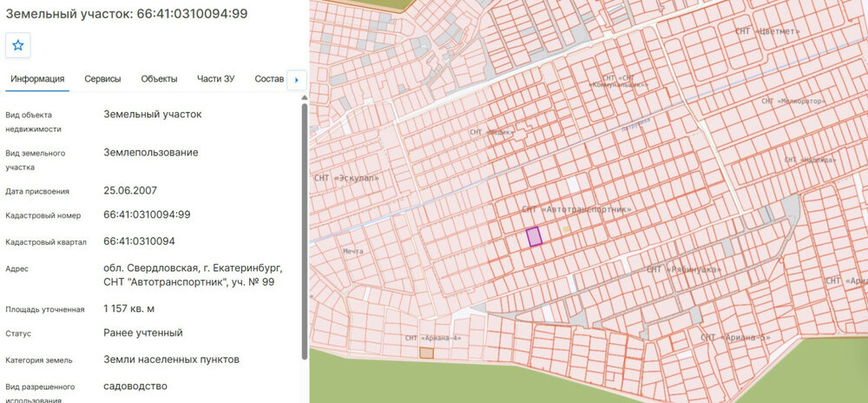
Task: Click the info panel vertical scrollbar
Action: click(304, 231)
